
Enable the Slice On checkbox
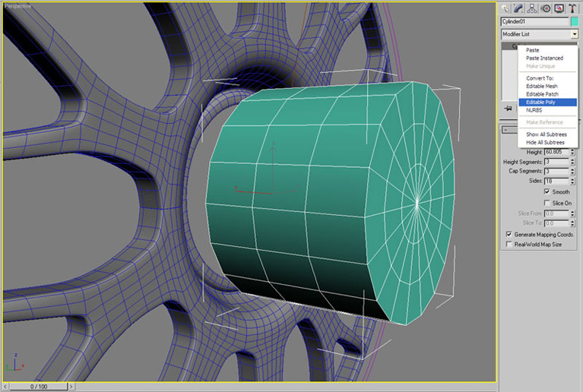[x=547, y=203]
